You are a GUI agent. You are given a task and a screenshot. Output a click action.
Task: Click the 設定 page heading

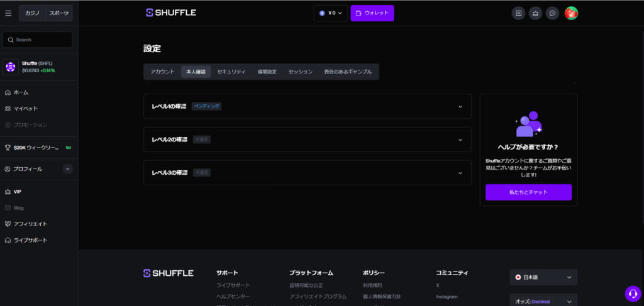click(152, 49)
